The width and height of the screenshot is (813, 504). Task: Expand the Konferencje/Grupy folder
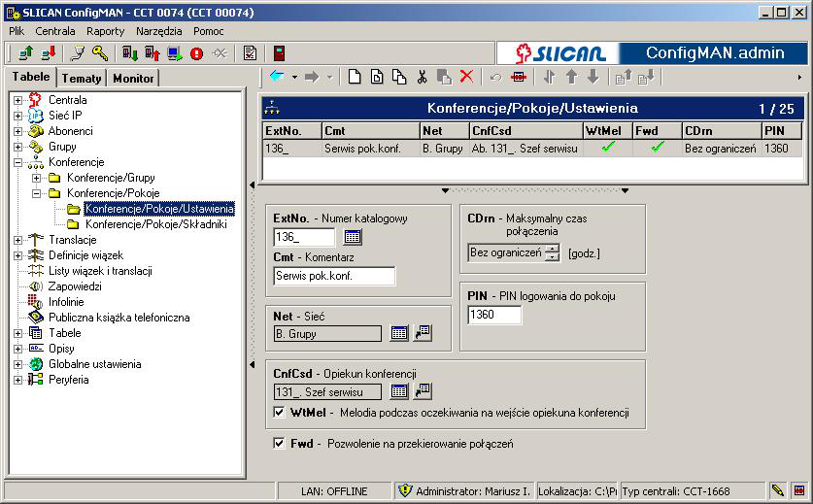[36, 178]
